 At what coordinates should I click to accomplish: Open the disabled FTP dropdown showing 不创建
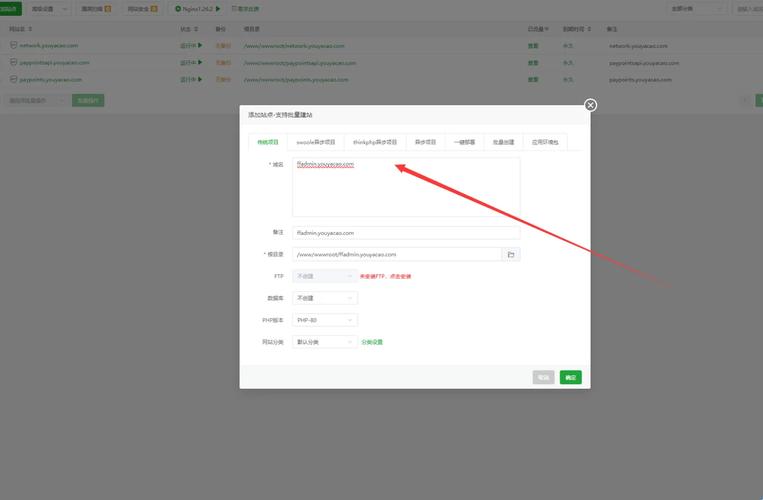pos(324,276)
